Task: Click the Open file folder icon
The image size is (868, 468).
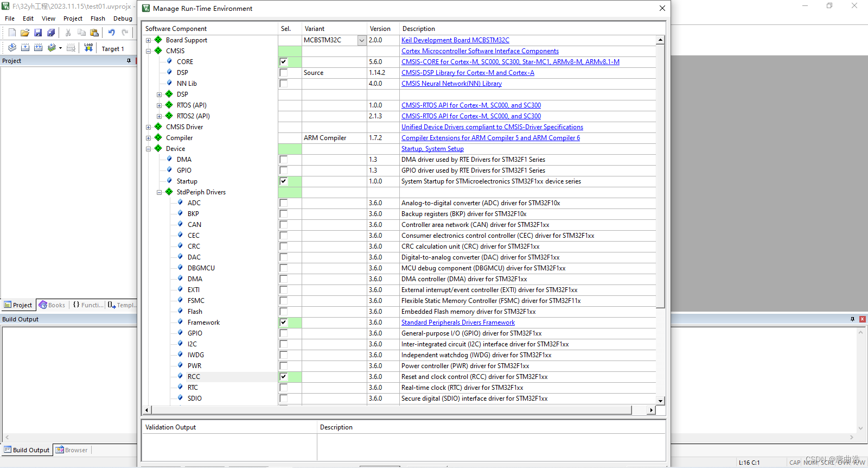Action: click(x=25, y=33)
